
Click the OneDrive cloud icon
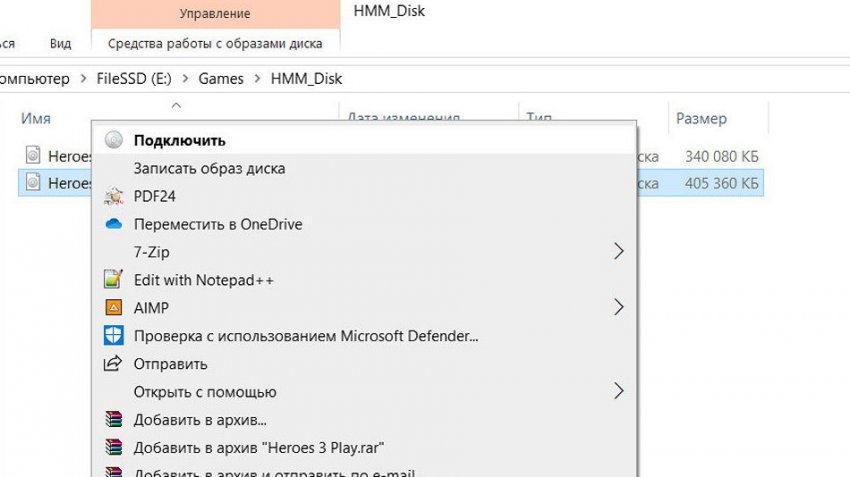pyautogui.click(x=114, y=224)
